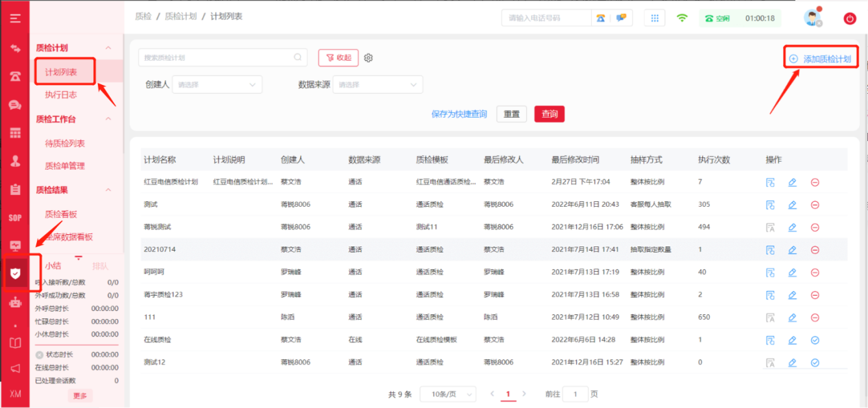
Task: Click the 重置 button
Action: (512, 114)
